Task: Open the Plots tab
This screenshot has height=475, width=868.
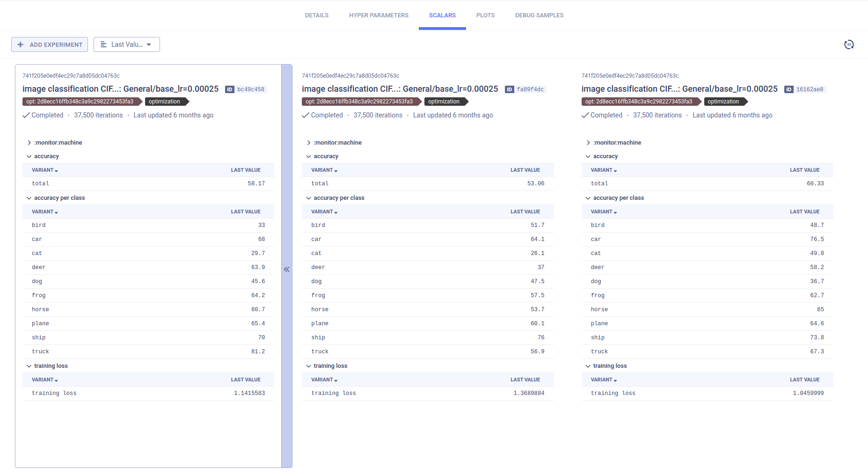Action: point(485,15)
